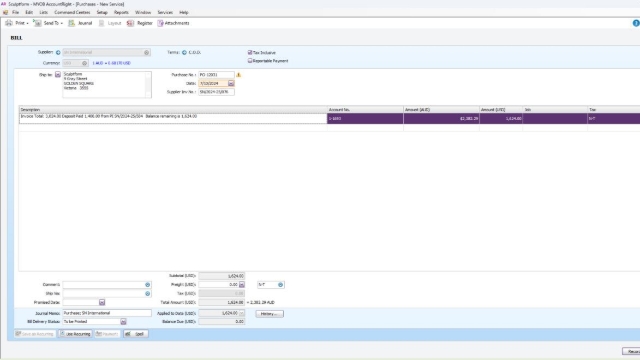This screenshot has height=360, width=640.
Task: Click the Amount (USD) cell 1,624.00
Action: click(x=501, y=118)
